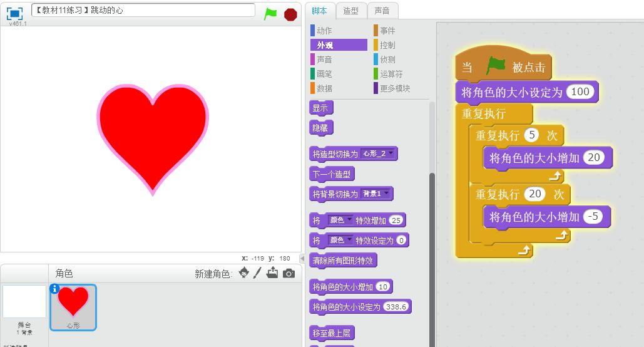Click the 下一个造型 block
Viewport: 644px width, 347px height.
[332, 174]
